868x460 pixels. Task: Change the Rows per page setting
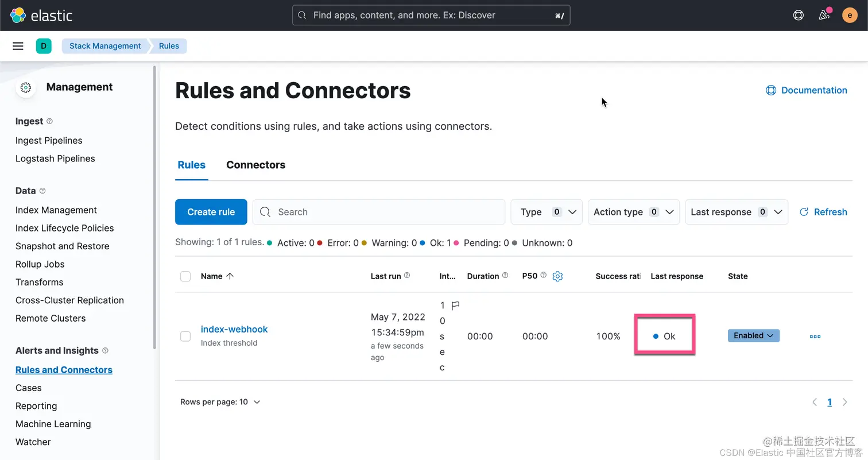click(x=220, y=402)
